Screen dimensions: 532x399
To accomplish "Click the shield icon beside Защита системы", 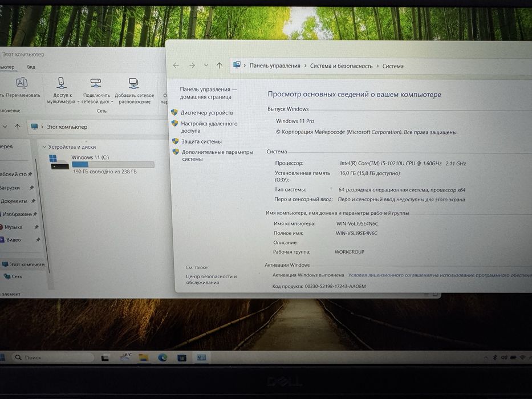I will (x=175, y=141).
